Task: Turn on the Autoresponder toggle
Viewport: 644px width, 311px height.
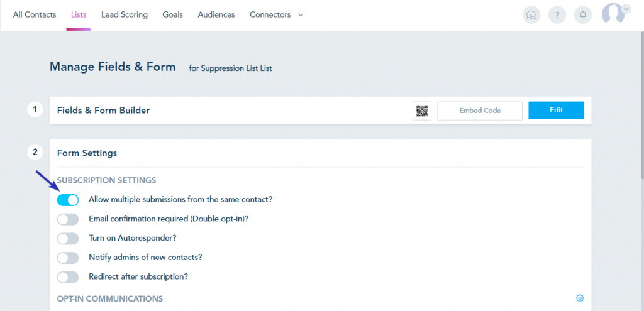Action: click(x=68, y=238)
